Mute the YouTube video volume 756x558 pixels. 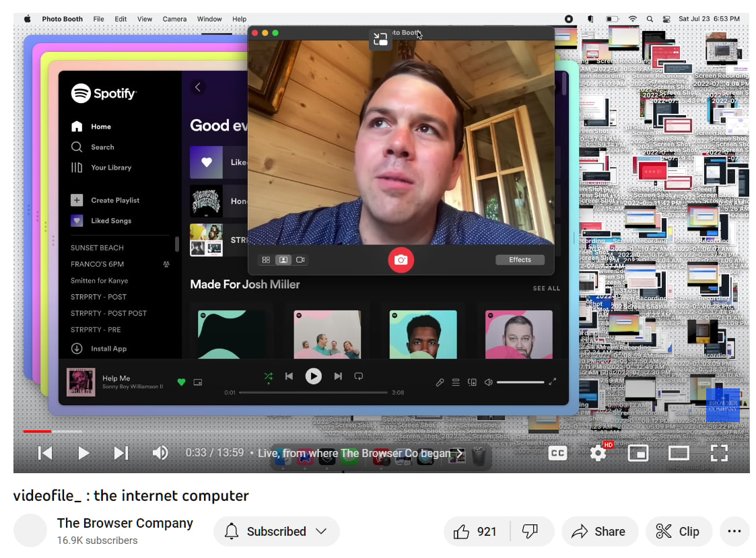(160, 453)
